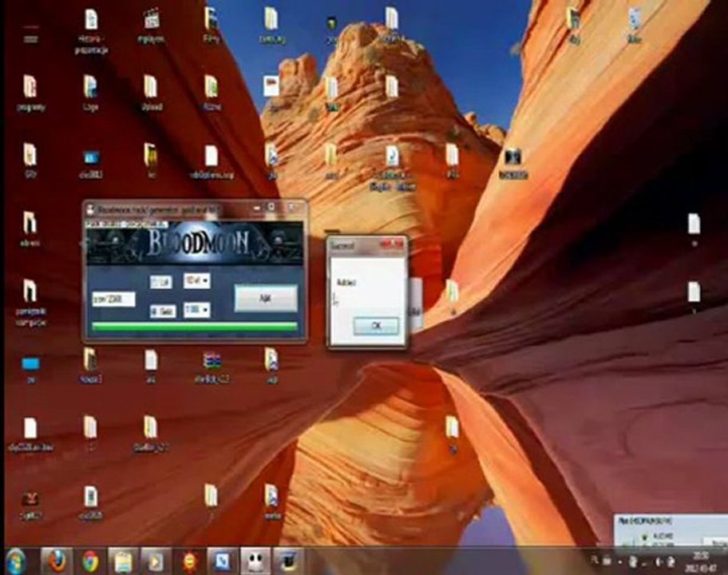Select the clapperboard video icon on the desktop
The width and height of the screenshot is (728, 575).
152,26
